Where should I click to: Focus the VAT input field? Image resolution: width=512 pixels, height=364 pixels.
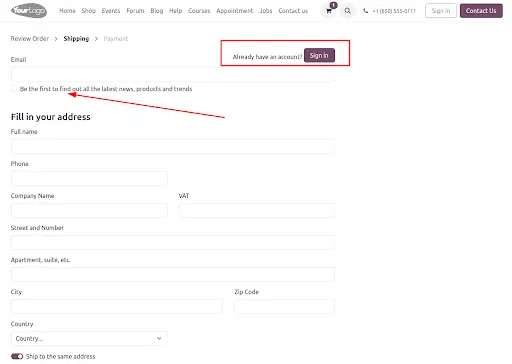pyautogui.click(x=257, y=210)
